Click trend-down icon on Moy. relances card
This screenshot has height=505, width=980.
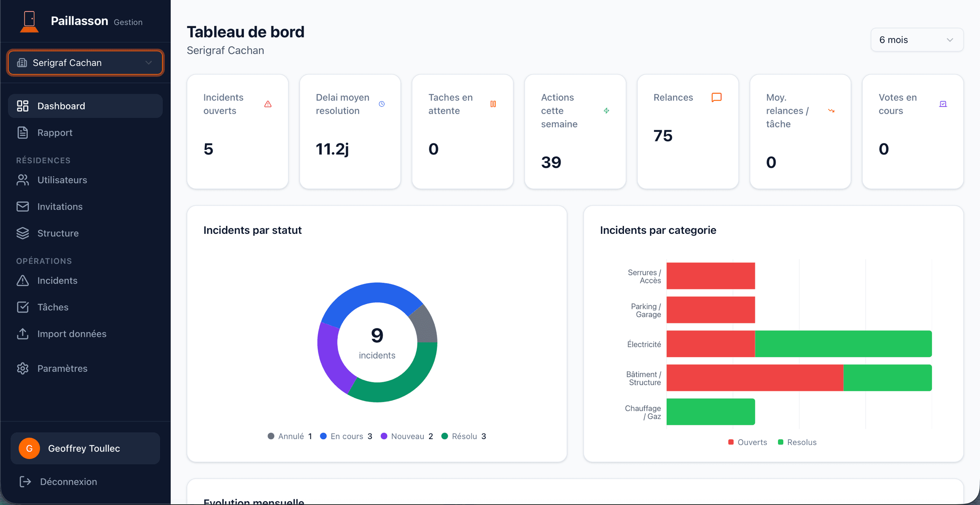[831, 111]
